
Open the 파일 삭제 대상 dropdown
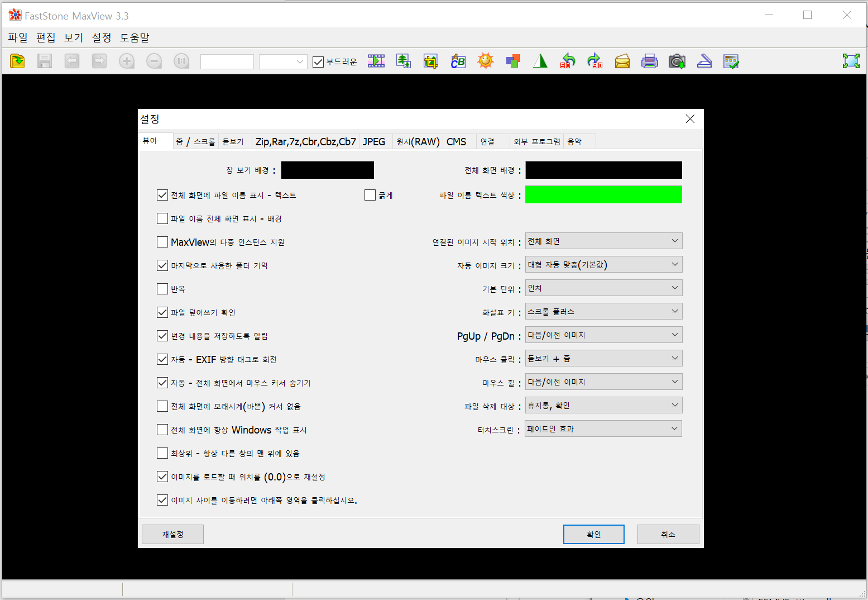603,406
